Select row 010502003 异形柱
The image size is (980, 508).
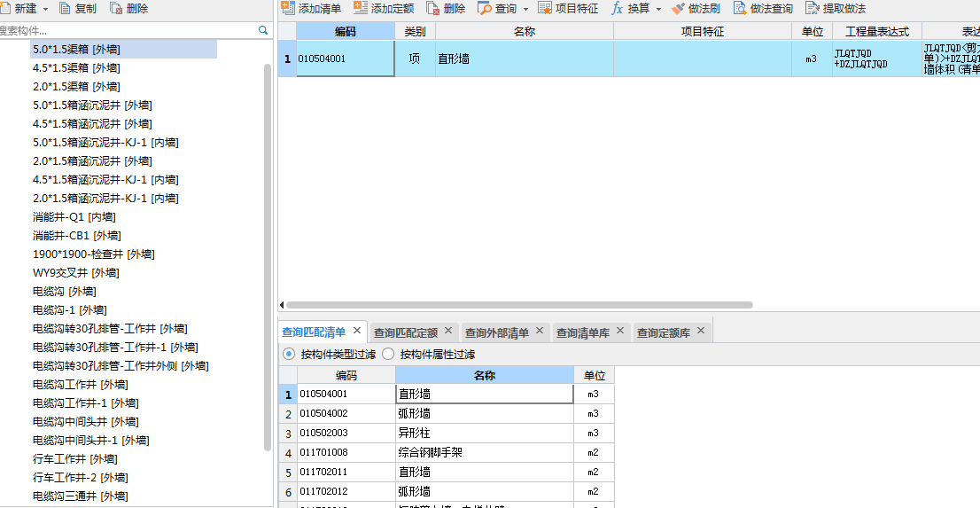tap(447, 433)
